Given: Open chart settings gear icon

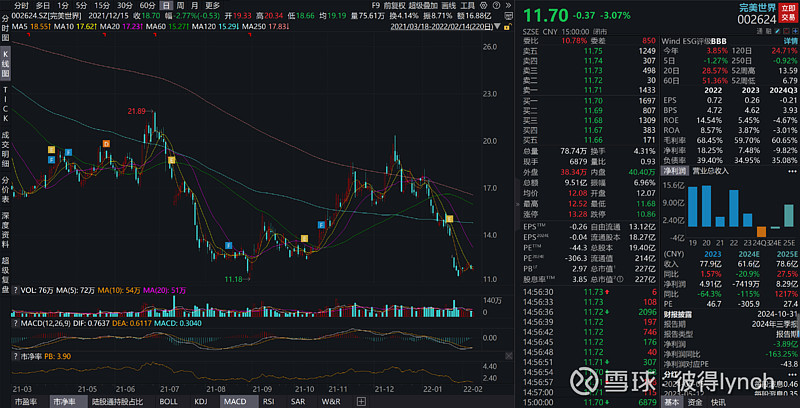Looking at the screenshot, I should coord(483,6).
